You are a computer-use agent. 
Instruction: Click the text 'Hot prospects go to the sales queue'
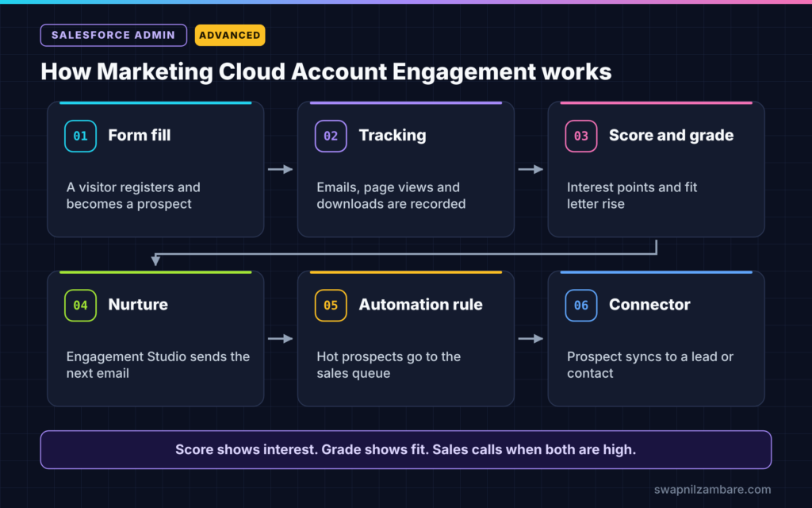point(389,365)
